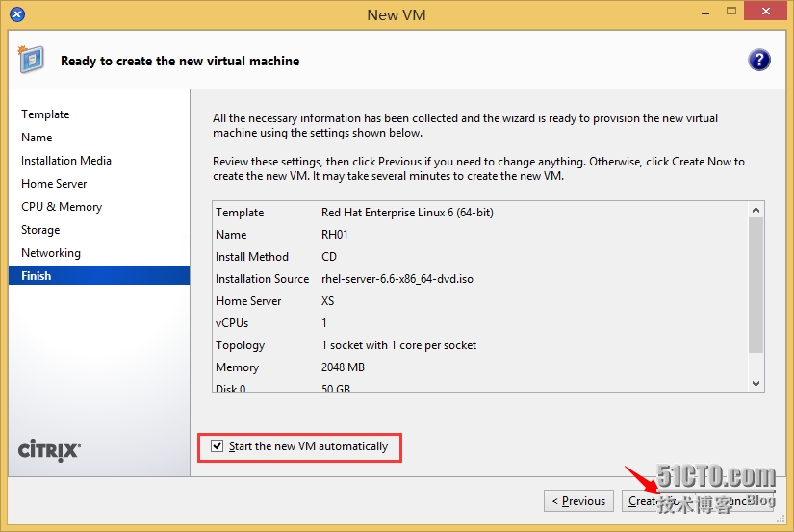Switch to the Installation Media step
This screenshot has width=794, height=532.
coord(66,161)
